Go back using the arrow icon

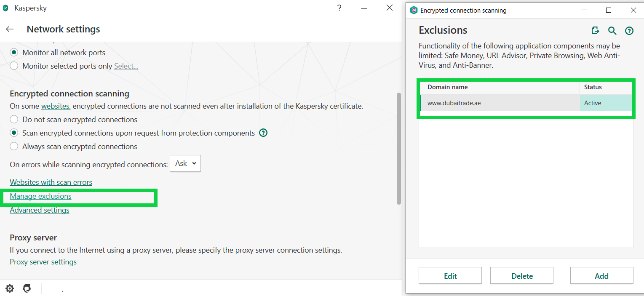click(10, 29)
